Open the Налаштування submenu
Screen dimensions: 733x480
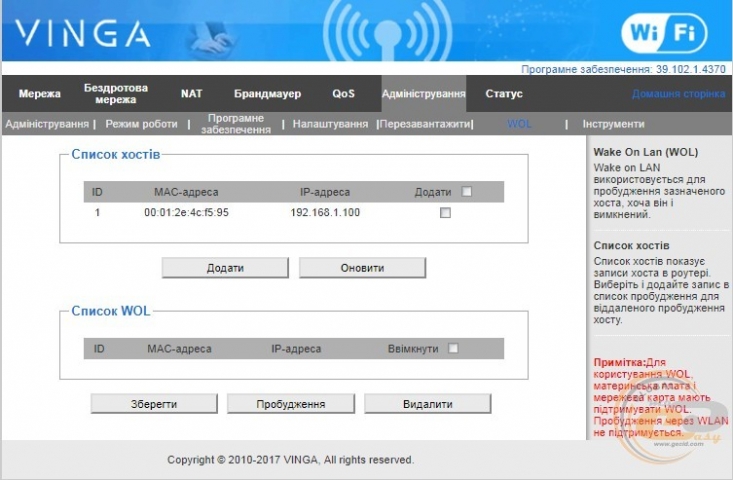click(x=330, y=124)
